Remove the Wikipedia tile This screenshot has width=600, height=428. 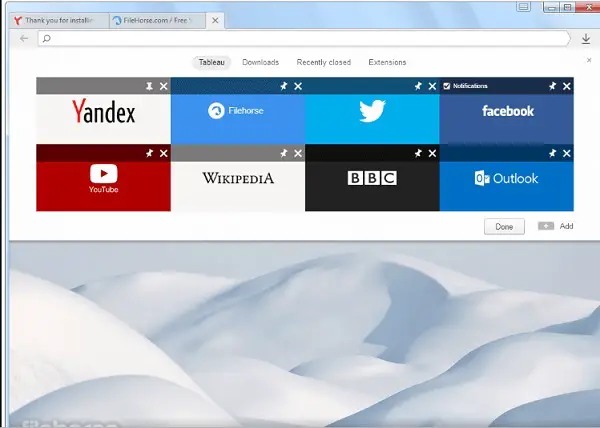pos(298,153)
